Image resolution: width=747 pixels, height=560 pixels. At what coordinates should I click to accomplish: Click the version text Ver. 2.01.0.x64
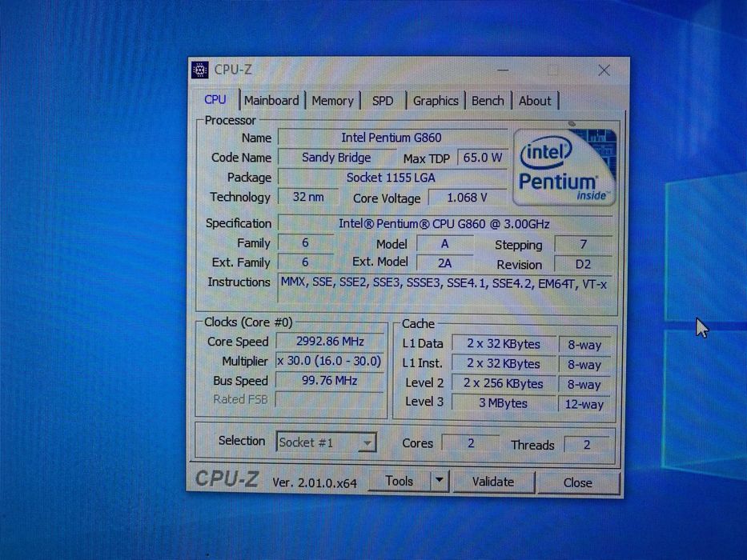tap(315, 482)
